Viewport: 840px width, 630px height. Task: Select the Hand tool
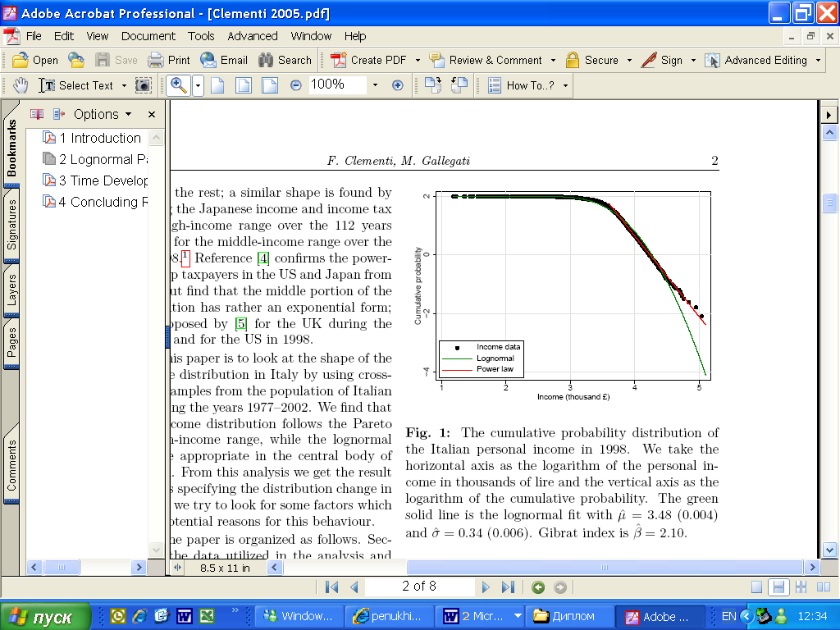21,85
